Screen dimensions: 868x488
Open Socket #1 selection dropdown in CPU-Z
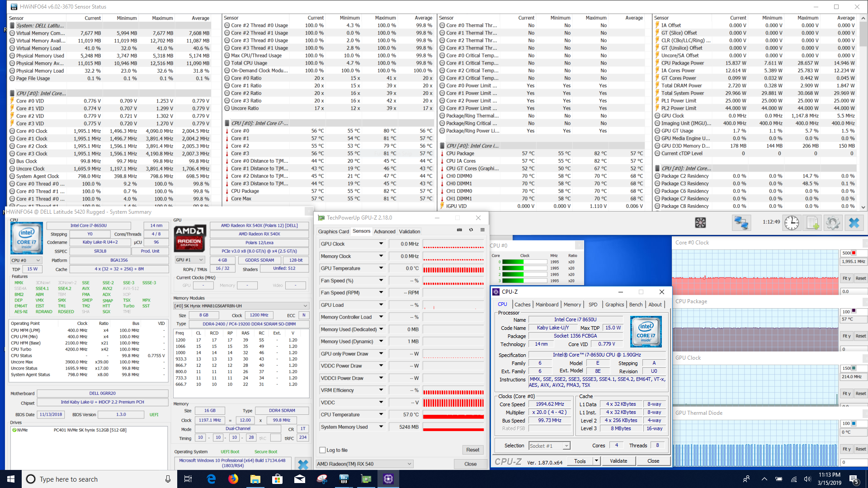[549, 446]
